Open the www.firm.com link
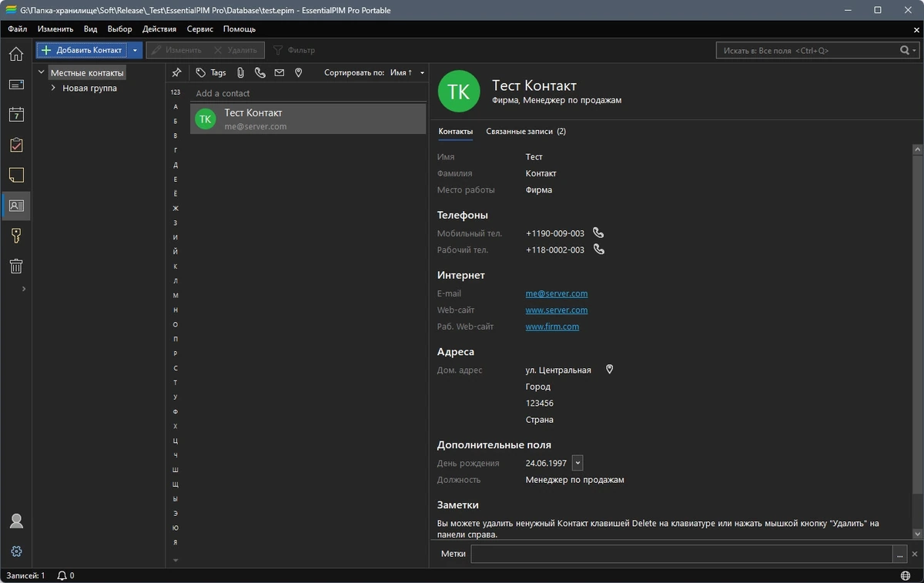Screen dimensions: 924x583 tap(552, 327)
